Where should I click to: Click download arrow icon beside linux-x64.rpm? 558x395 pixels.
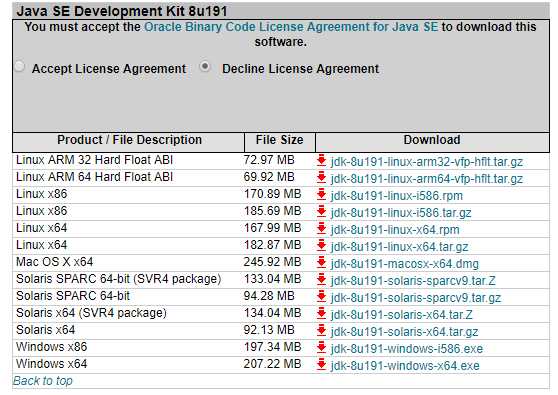point(321,228)
